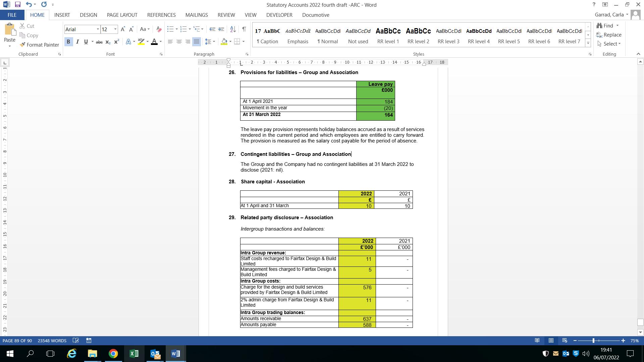Viewport: 644px width, 362px height.
Task: Switch to the REVIEW tab
Action: (226, 15)
